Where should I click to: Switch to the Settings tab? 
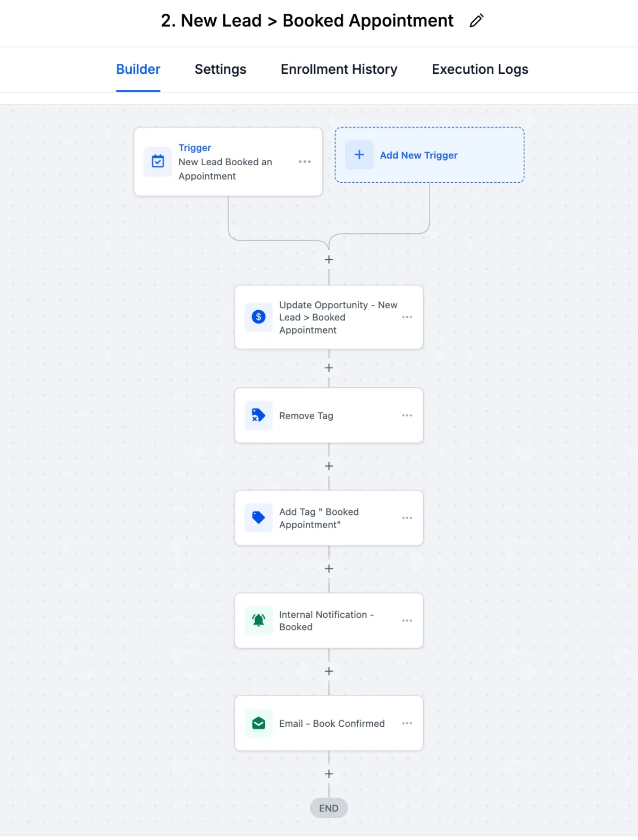(220, 70)
